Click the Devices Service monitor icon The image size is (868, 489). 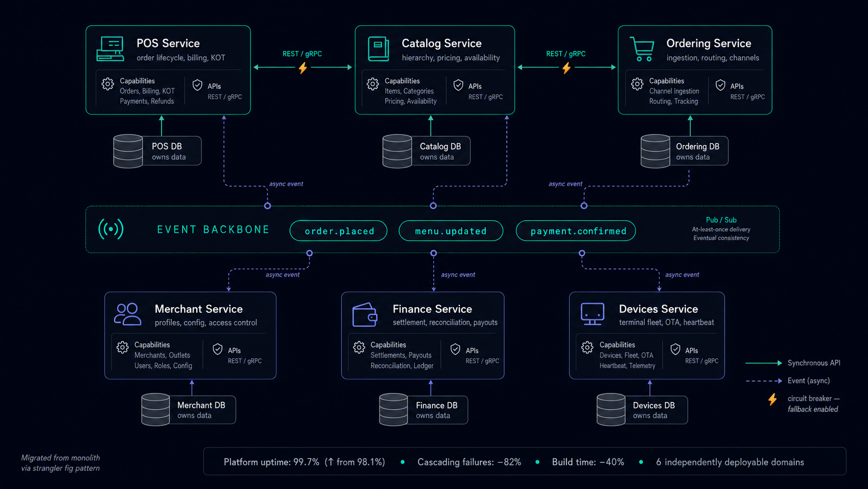point(592,314)
